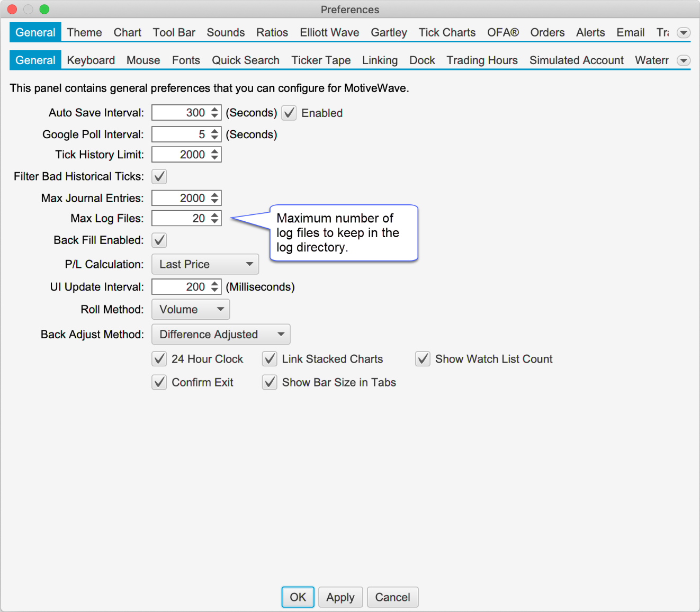Increase Auto Save Interval with up arrow
Viewport: 700px width, 612px height.
click(x=214, y=110)
